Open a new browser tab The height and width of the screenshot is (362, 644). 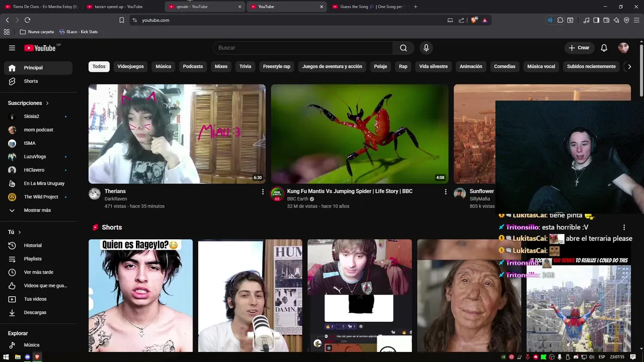416,7
